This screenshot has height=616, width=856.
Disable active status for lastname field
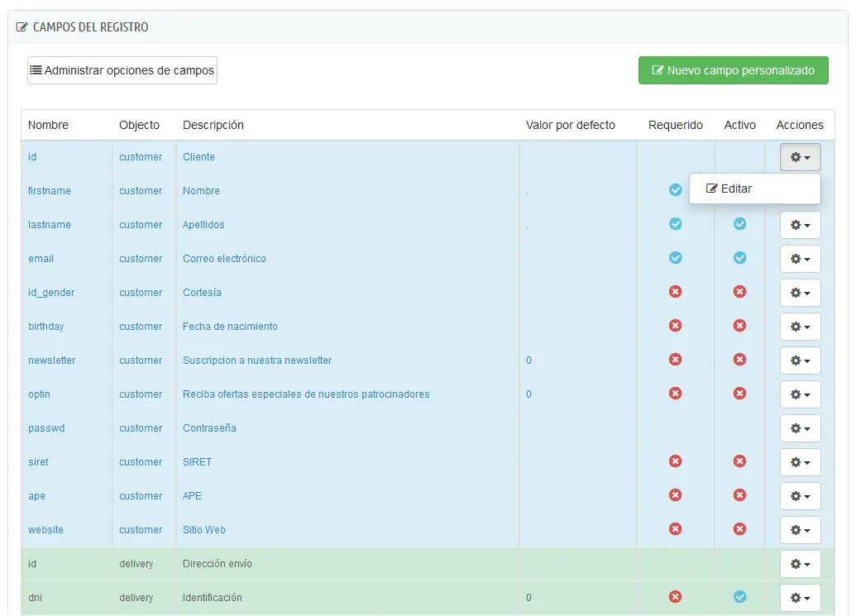740,224
